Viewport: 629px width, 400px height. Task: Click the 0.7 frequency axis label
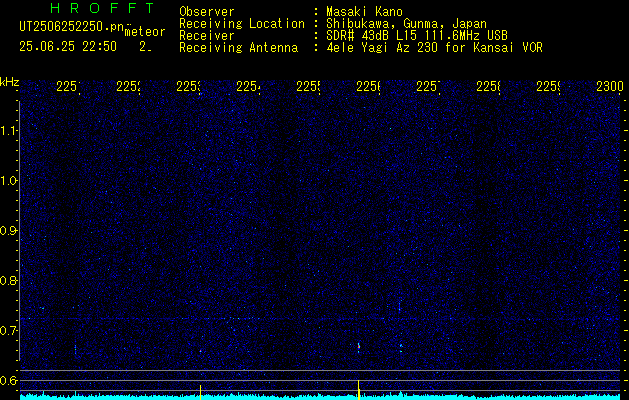click(8, 331)
